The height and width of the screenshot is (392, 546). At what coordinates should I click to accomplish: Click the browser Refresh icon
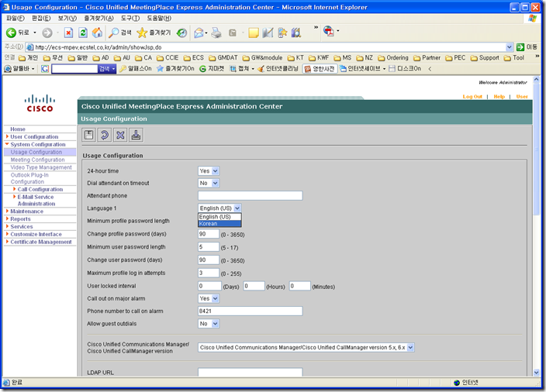pos(83,33)
